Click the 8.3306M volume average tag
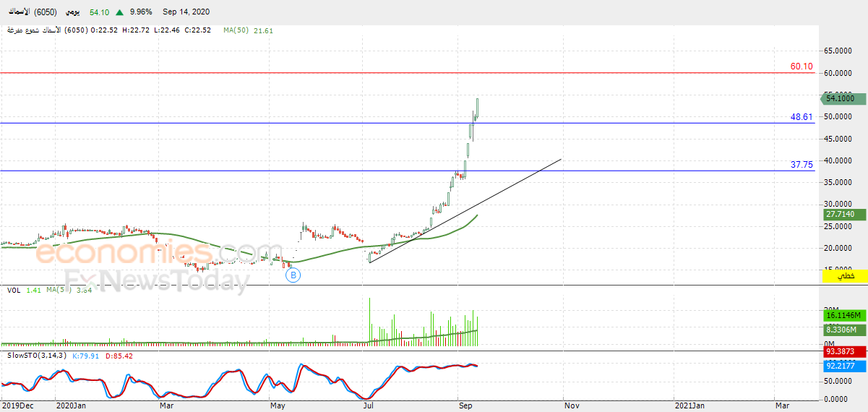This screenshot has width=868, height=412. coord(843,330)
